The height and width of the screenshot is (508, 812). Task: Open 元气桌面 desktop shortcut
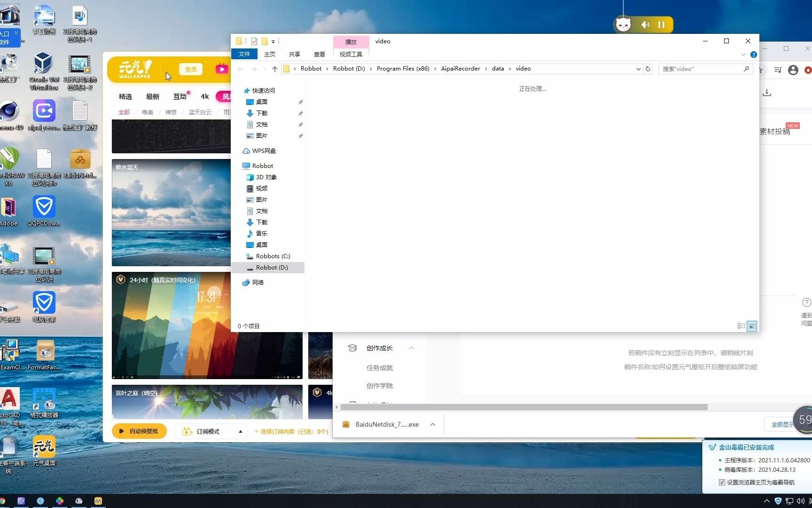point(44,451)
